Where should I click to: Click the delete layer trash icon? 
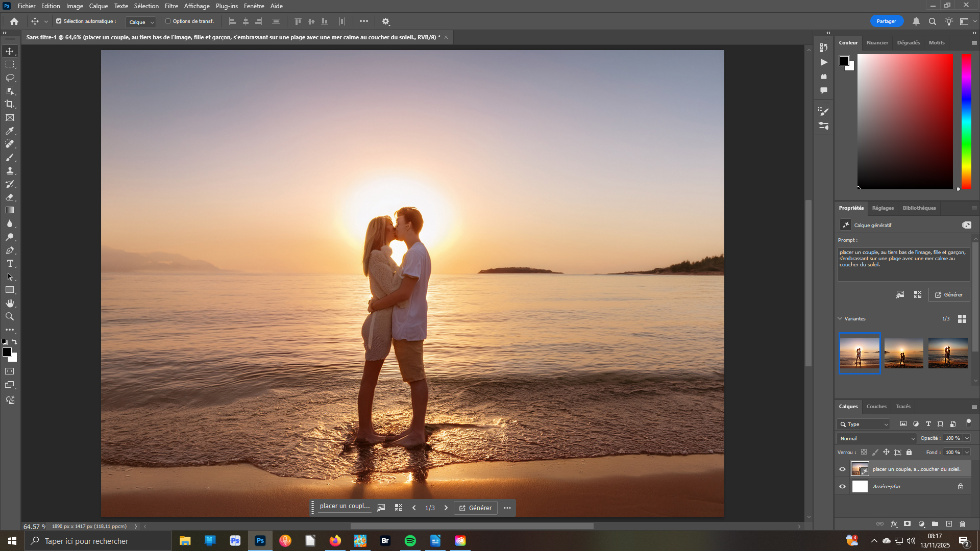tap(963, 524)
